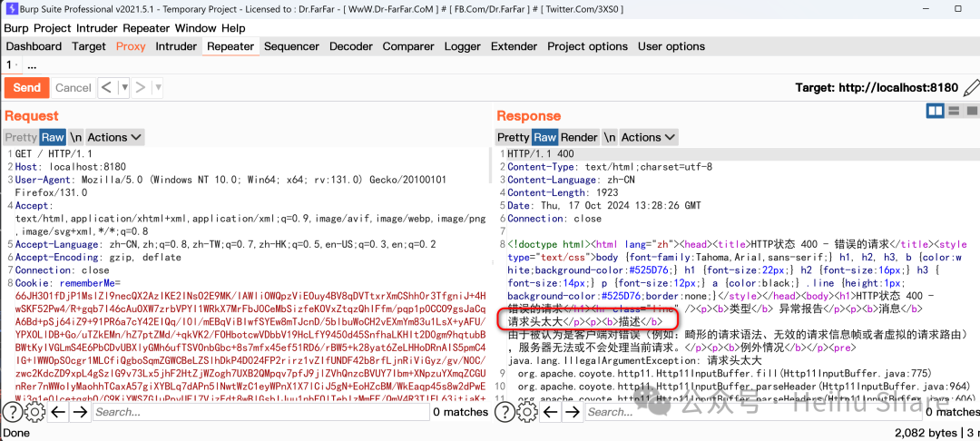Viewport: 980px width, 441px height.
Task: Open settings gear in Response search bar
Action: [x=527, y=412]
